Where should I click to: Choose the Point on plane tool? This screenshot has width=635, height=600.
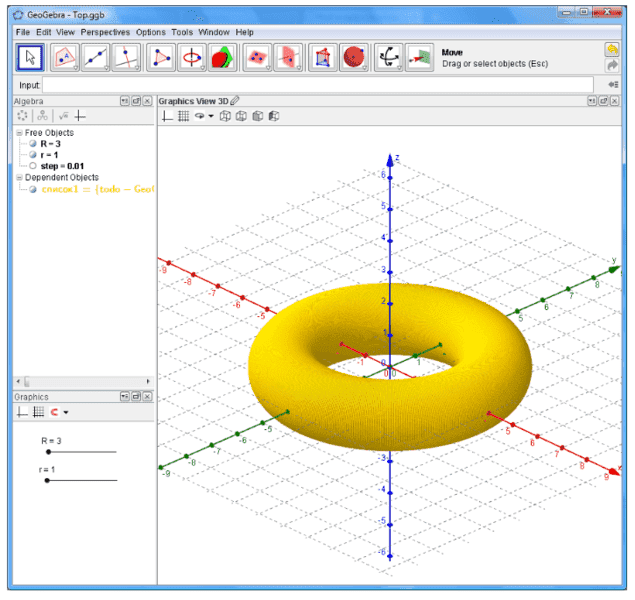[66, 58]
